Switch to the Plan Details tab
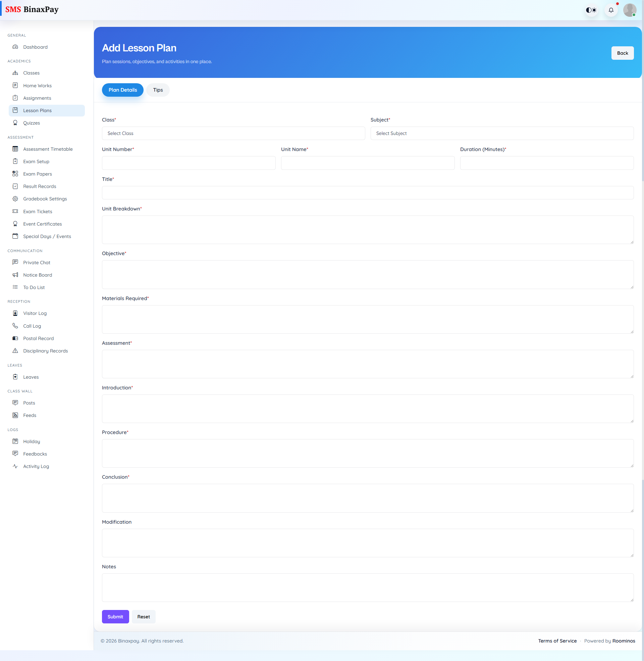 pos(122,90)
